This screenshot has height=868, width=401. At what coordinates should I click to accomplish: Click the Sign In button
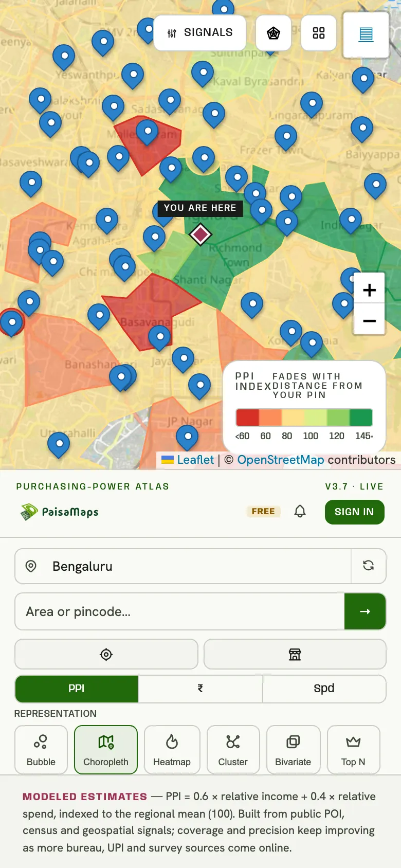[x=354, y=512]
